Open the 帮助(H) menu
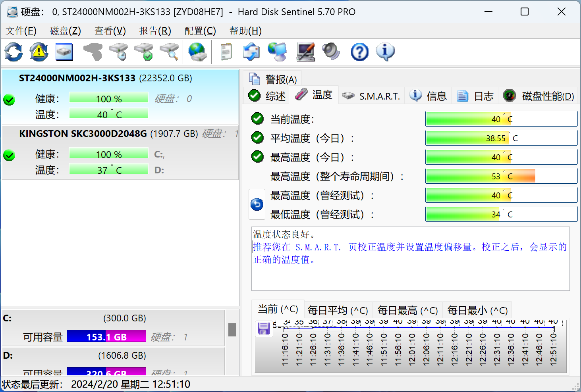581x392 pixels. coord(245,31)
